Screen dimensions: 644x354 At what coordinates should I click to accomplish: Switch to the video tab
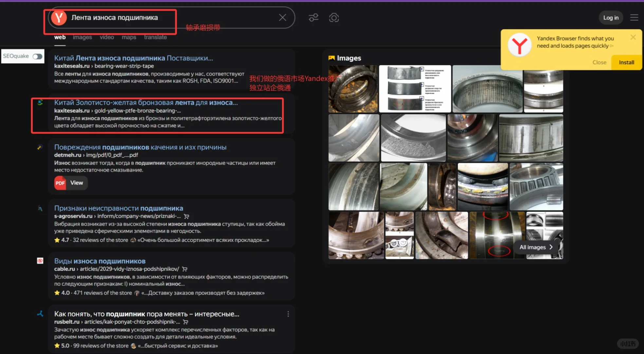pos(107,37)
